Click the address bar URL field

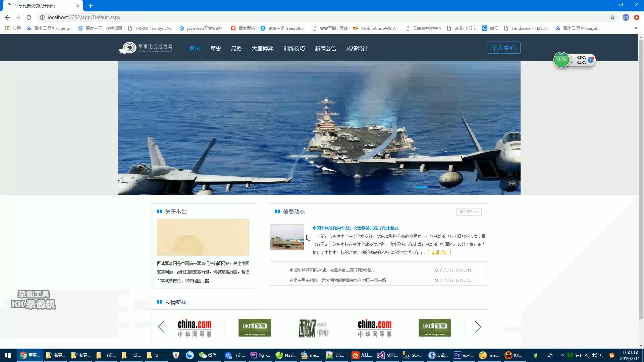pos(322,17)
